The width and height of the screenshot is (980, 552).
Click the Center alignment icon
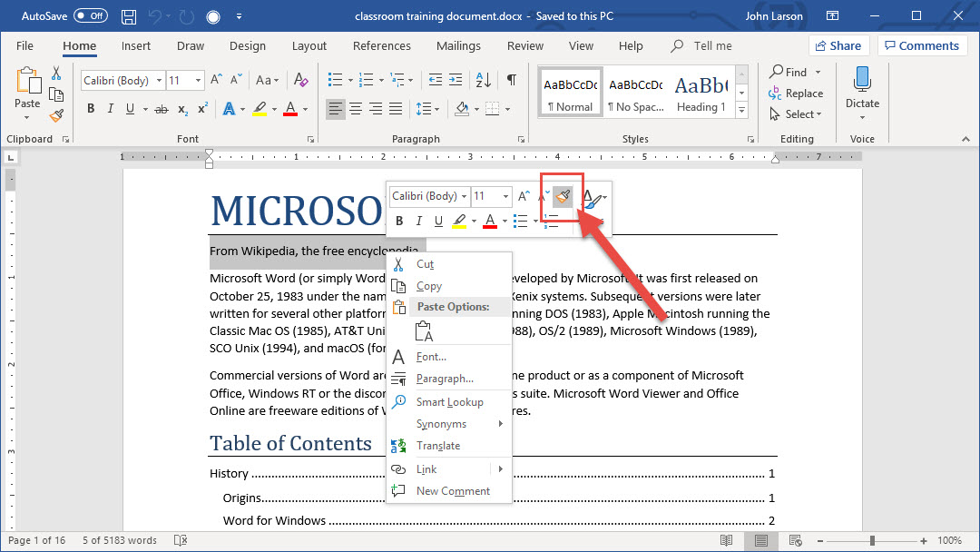(356, 109)
